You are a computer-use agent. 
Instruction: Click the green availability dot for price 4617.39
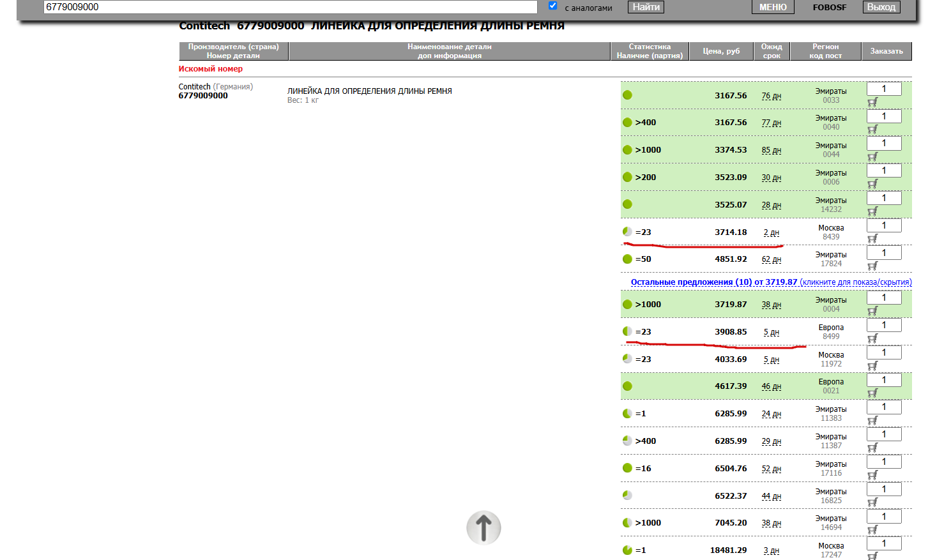tap(627, 386)
